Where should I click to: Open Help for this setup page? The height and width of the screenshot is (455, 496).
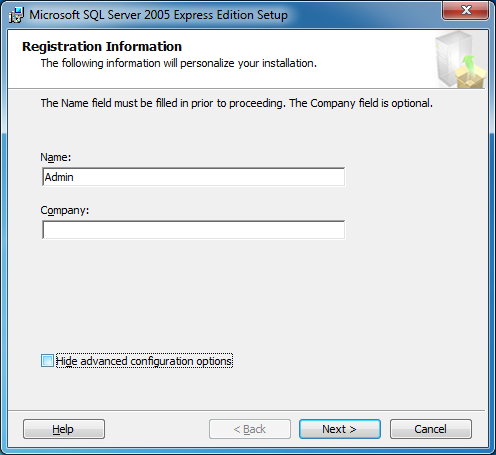(64, 429)
